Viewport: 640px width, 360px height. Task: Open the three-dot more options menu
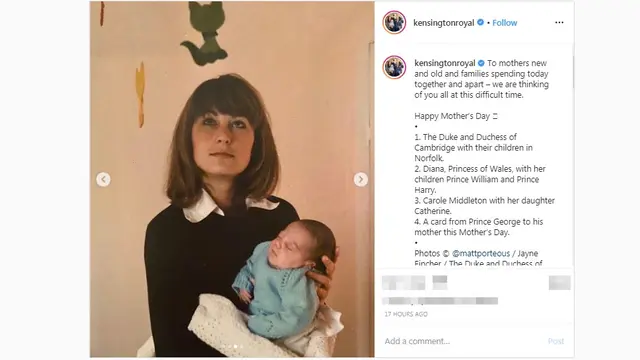(x=559, y=22)
